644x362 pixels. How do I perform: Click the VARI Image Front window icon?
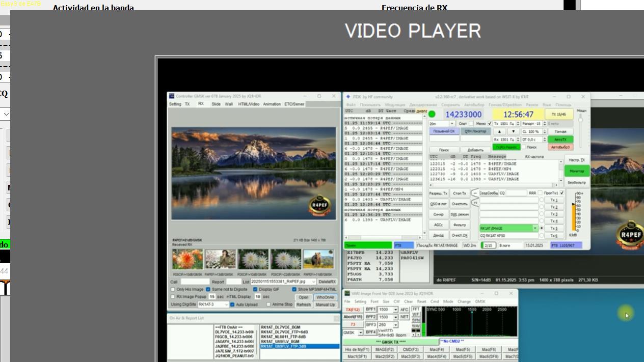(347, 294)
